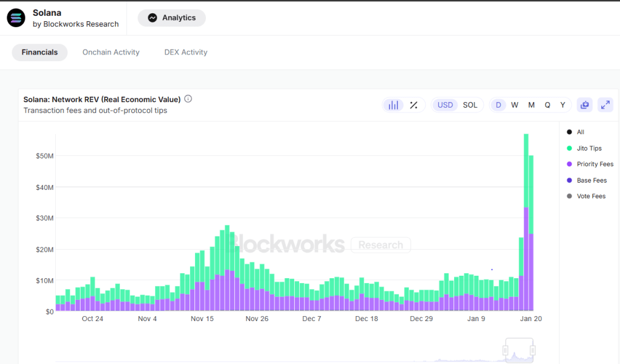
Task: Select the bar chart view icon
Action: 394,105
